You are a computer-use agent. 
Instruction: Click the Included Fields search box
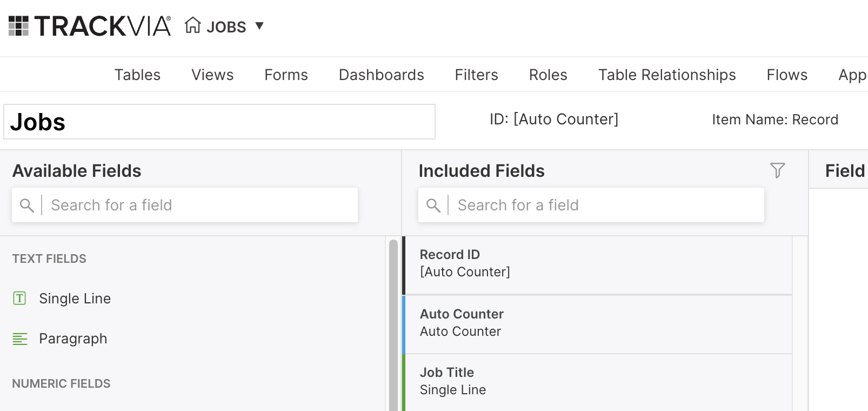(x=591, y=205)
